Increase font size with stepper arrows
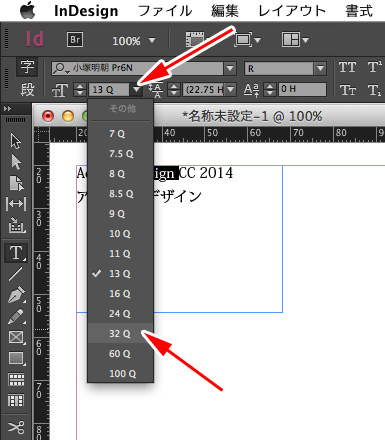The width and height of the screenshot is (385, 440). [80, 86]
